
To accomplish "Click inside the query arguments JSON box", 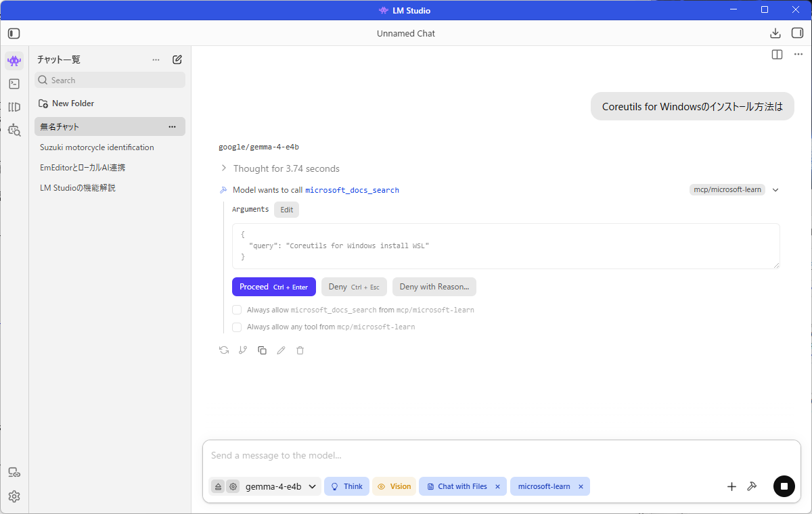I will point(506,246).
